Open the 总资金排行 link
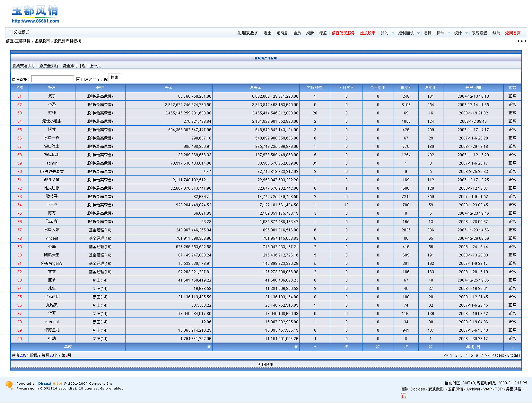Image resolution: width=532 pixels, height=403 pixels. 49,66
